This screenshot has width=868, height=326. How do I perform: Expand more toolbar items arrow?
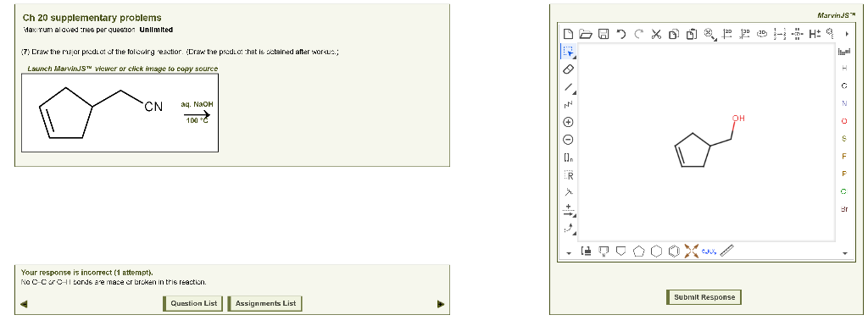coord(847,34)
